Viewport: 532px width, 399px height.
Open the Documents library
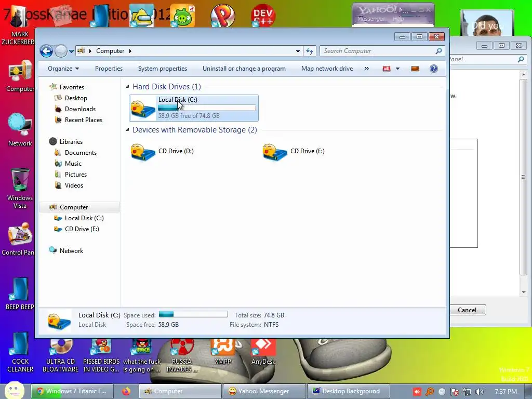tap(81, 153)
